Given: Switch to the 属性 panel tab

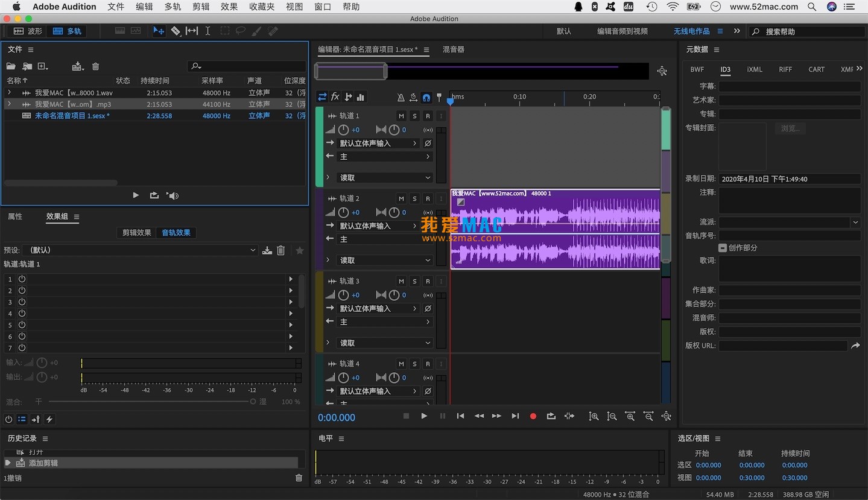Looking at the screenshot, I should coord(15,217).
